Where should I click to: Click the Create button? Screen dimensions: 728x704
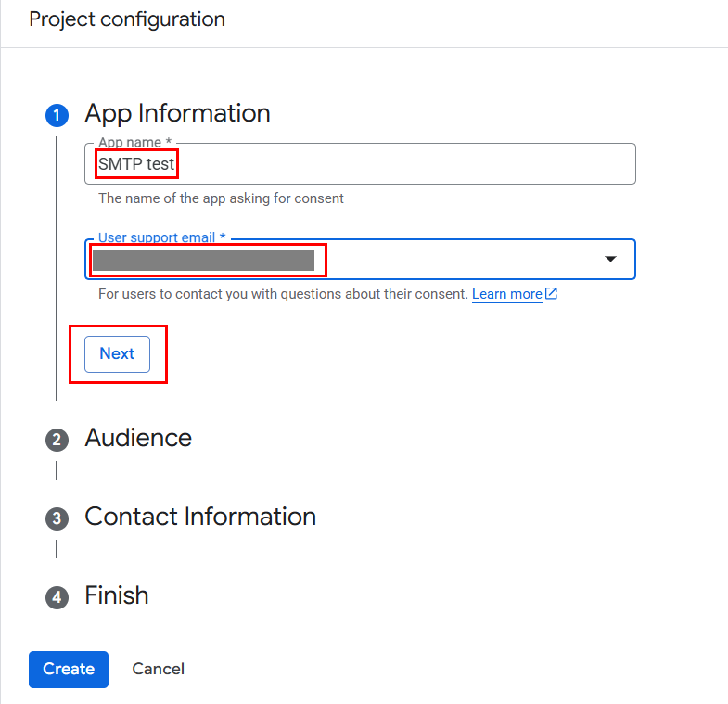click(69, 669)
